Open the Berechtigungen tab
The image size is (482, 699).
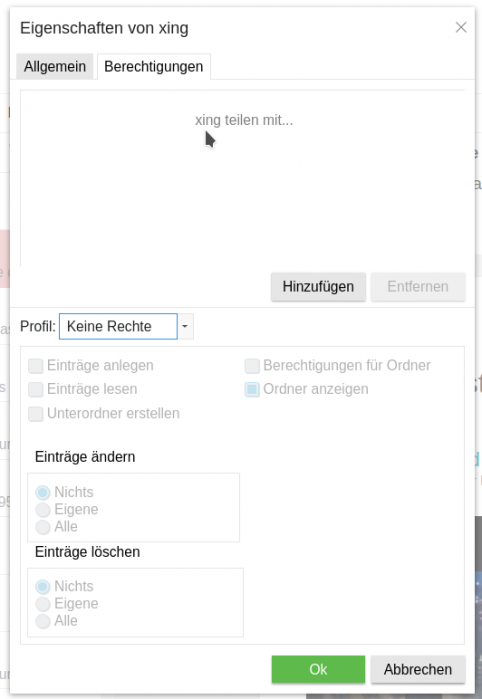[x=154, y=66]
